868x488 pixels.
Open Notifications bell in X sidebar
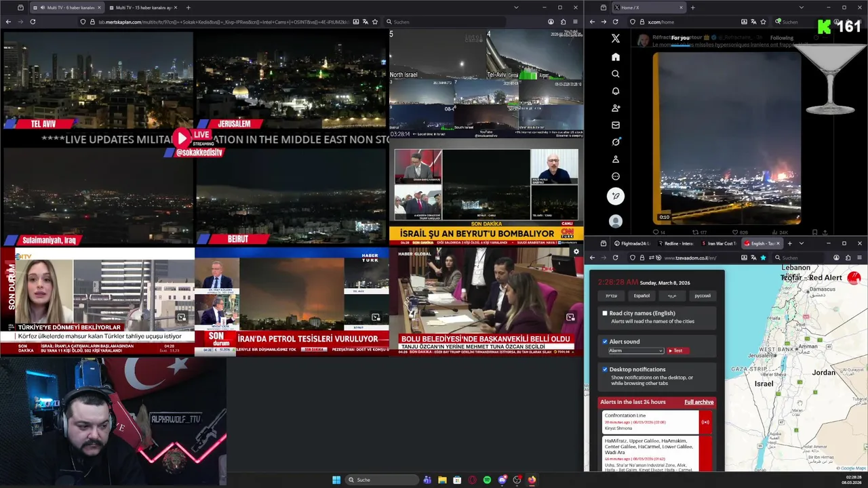pos(615,91)
